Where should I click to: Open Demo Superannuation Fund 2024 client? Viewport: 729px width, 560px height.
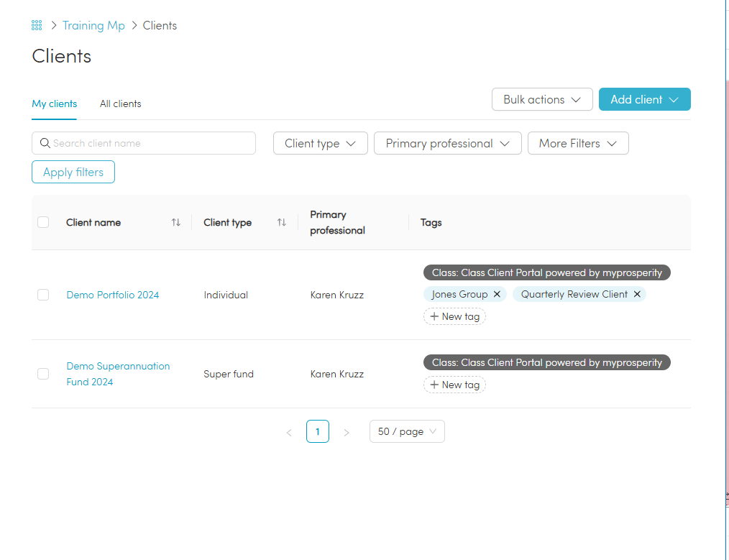(118, 374)
